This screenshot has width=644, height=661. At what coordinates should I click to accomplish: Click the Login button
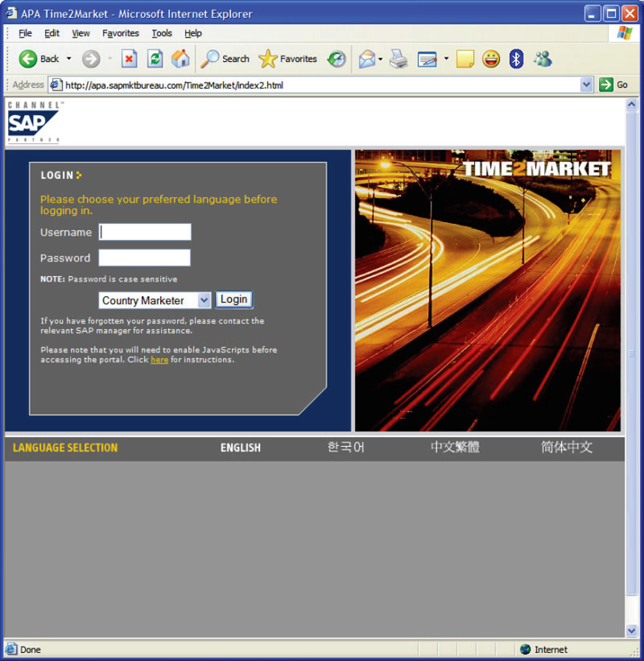(x=234, y=300)
